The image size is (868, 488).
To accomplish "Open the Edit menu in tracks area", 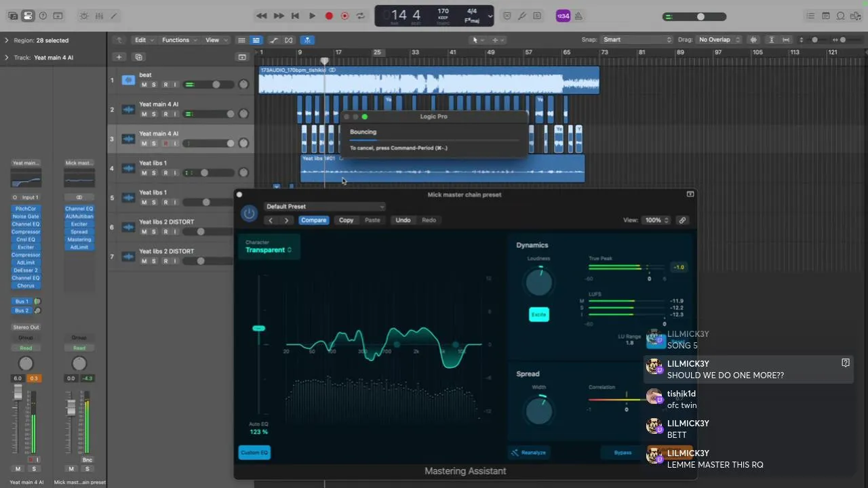I will pos(143,40).
